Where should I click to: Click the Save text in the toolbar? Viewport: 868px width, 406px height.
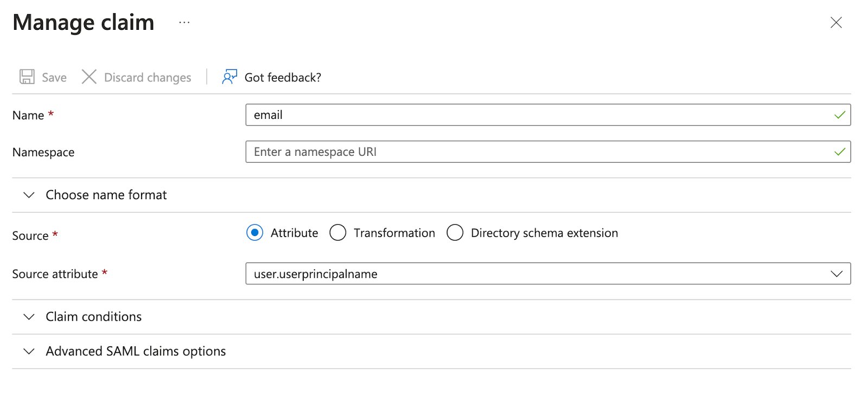click(x=54, y=78)
